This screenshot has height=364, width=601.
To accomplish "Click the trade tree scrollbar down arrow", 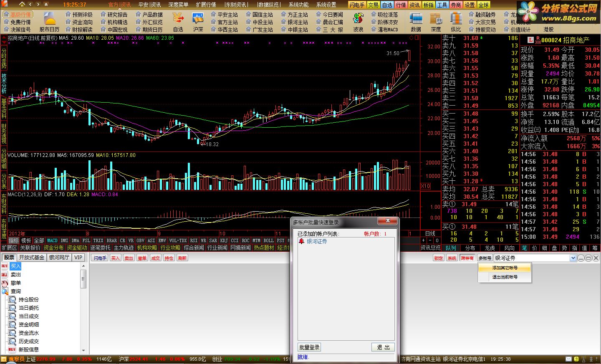I will pyautogui.click(x=83, y=351).
